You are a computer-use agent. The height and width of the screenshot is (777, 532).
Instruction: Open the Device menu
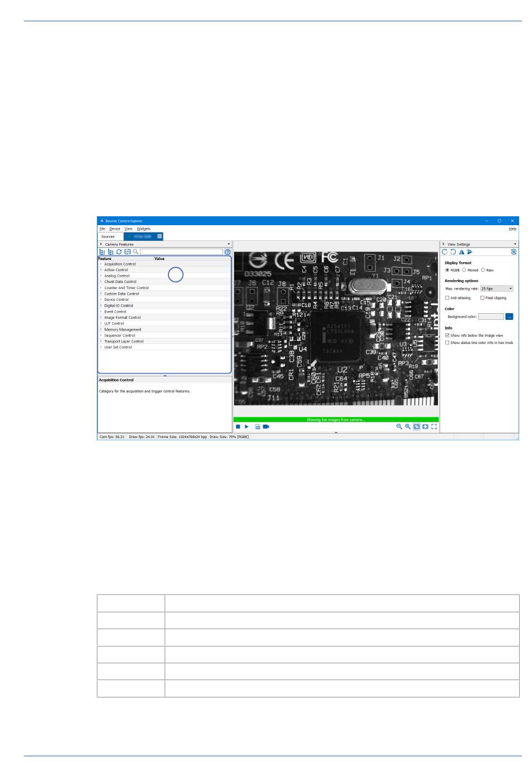(x=115, y=229)
